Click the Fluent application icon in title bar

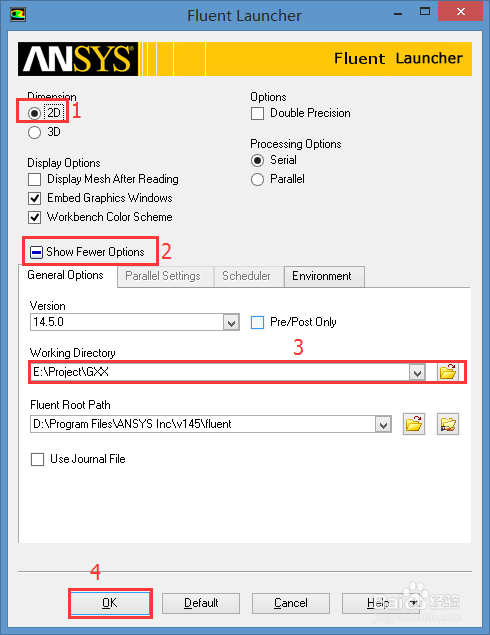point(18,14)
